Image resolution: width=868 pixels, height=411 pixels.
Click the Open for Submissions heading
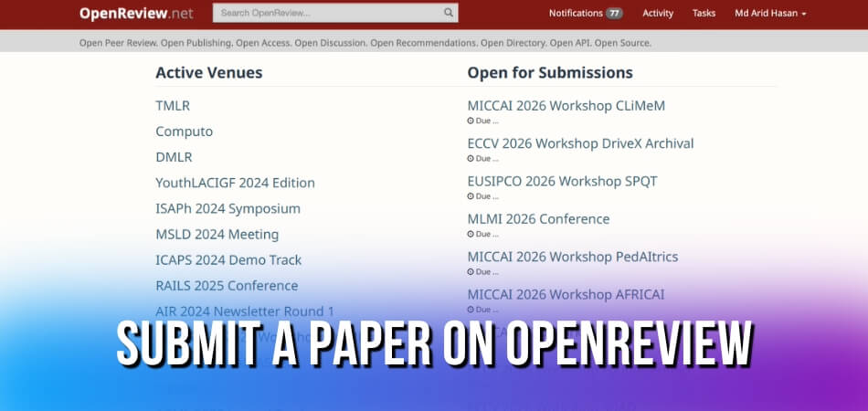[550, 72]
